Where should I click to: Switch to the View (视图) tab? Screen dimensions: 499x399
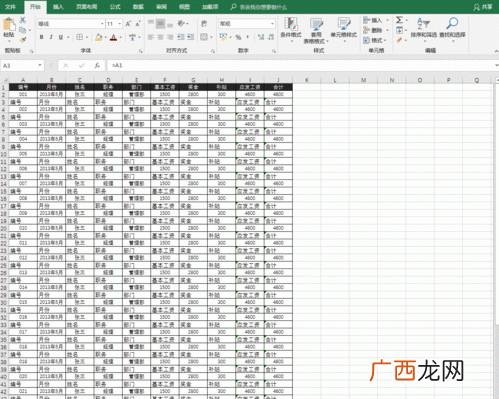pos(184,7)
